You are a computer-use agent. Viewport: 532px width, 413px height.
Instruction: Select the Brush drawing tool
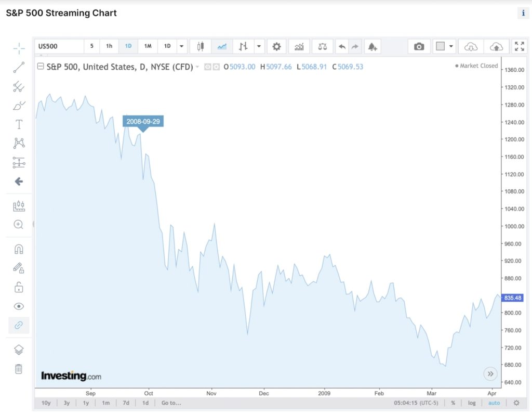click(18, 105)
